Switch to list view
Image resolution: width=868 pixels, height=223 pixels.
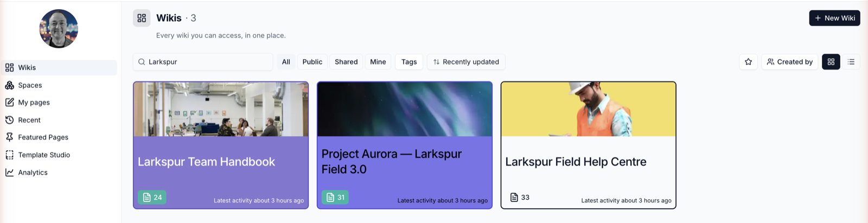tap(851, 62)
